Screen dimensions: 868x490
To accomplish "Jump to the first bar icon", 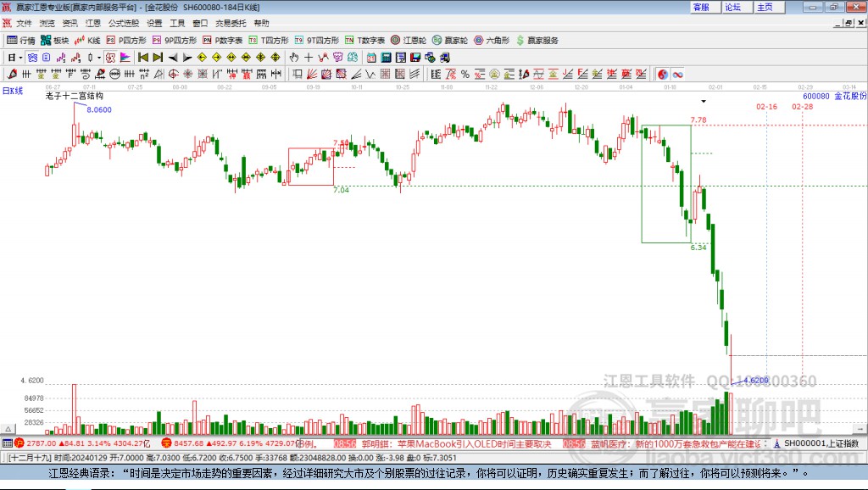I will pos(142,58).
